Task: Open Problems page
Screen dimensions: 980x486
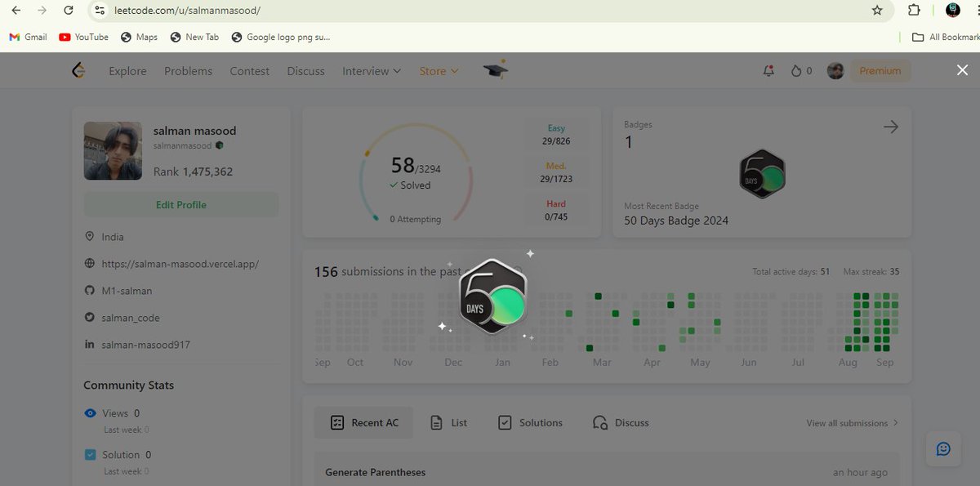Action: pos(188,71)
